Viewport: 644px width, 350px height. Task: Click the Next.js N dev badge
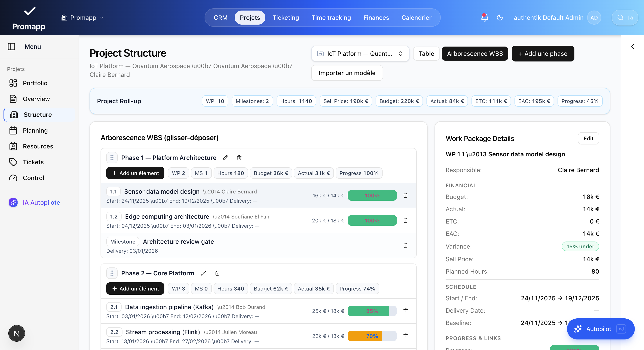(16, 333)
